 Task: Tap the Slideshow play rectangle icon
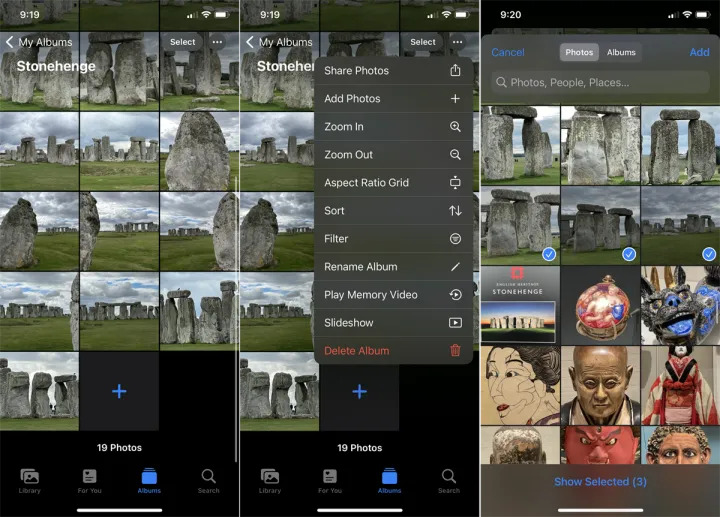click(455, 323)
